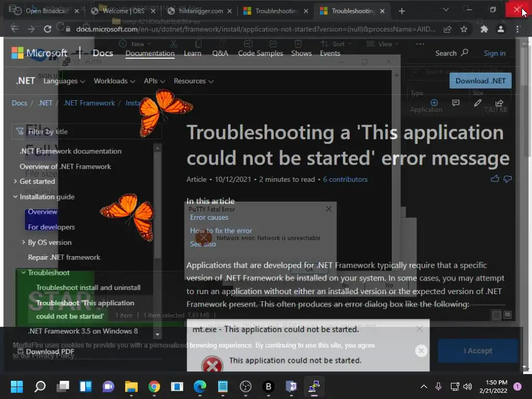The width and height of the screenshot is (532, 399).
Task: Open a new browser tab
Action: click(x=402, y=11)
